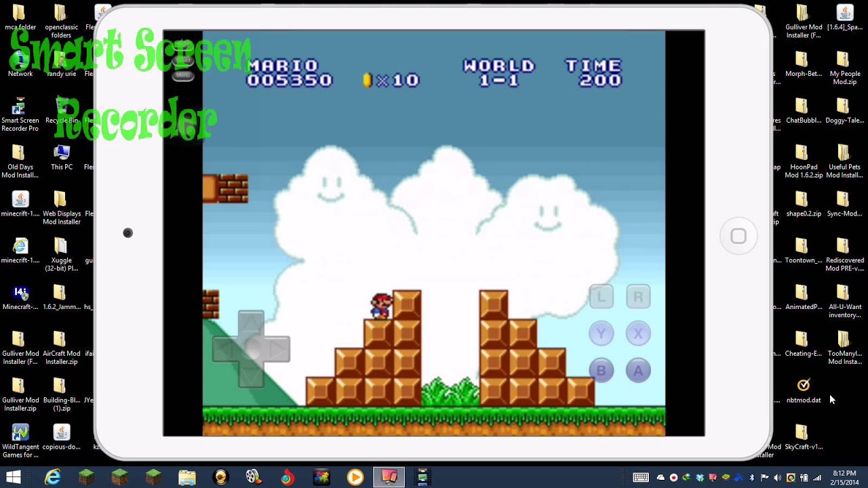Select the Network desktop icon
Screen dimensions: 868x488
[20, 65]
